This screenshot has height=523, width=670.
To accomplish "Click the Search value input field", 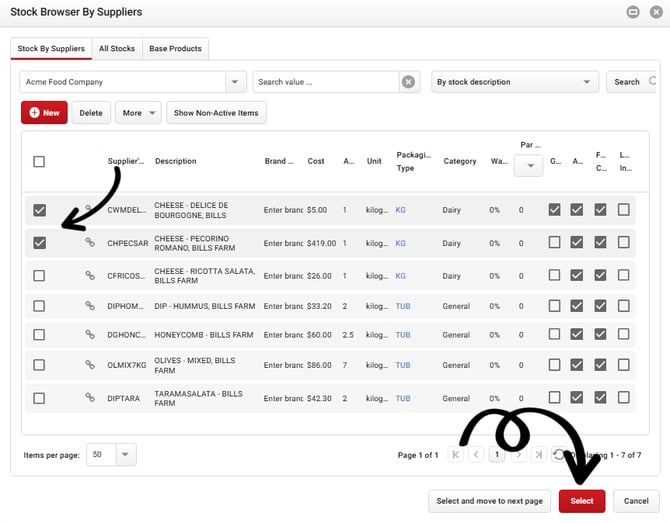I will [325, 82].
